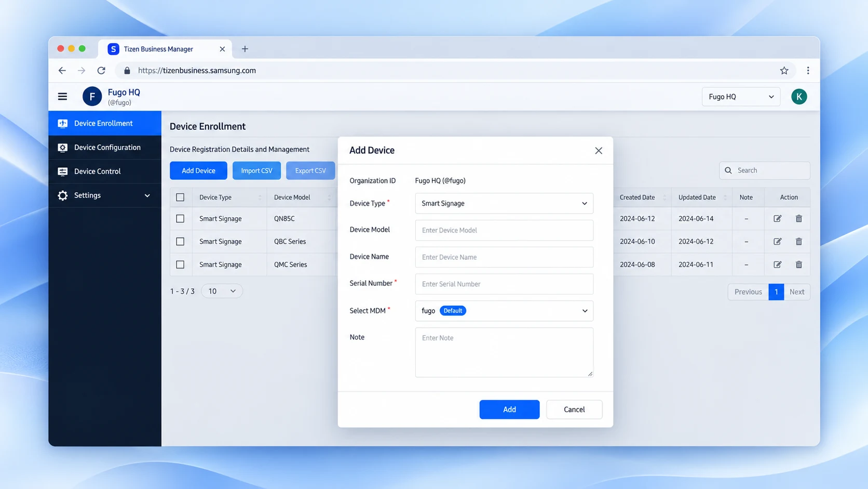Focus the Enter Device Name field
This screenshot has height=489, width=868.
coord(504,257)
